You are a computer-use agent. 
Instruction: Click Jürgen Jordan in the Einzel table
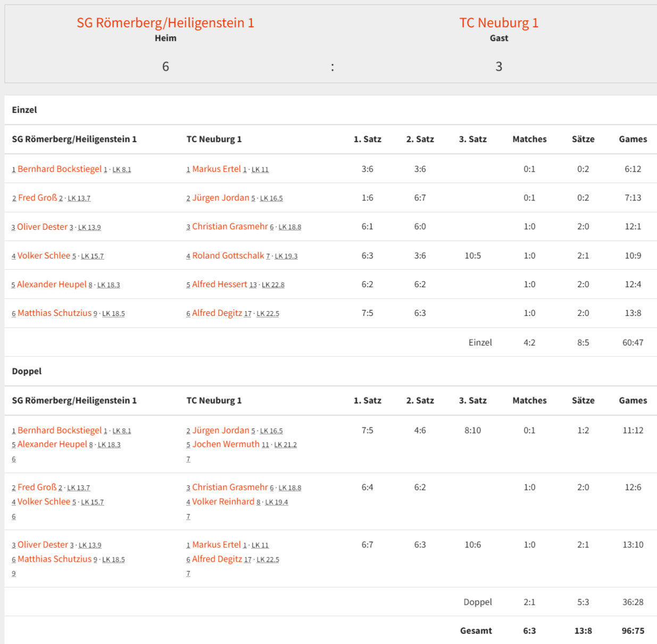pos(221,198)
